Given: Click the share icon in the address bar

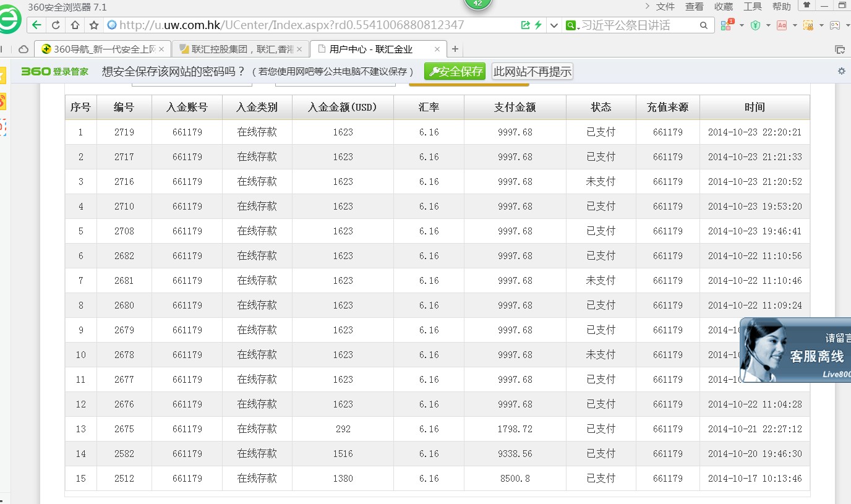Looking at the screenshot, I should pos(526,25).
